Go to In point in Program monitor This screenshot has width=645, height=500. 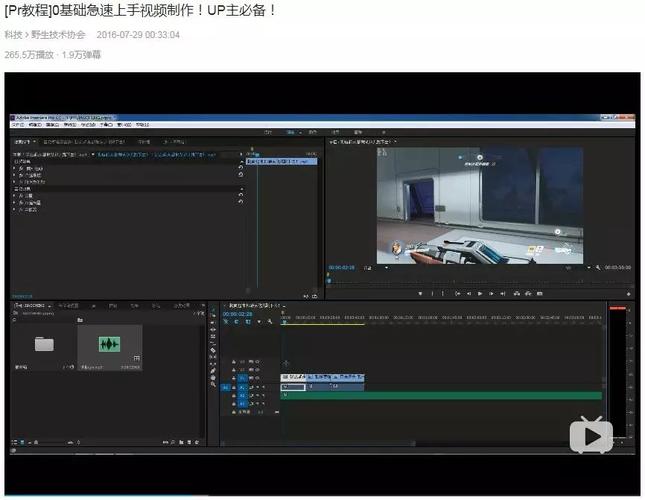click(x=457, y=294)
